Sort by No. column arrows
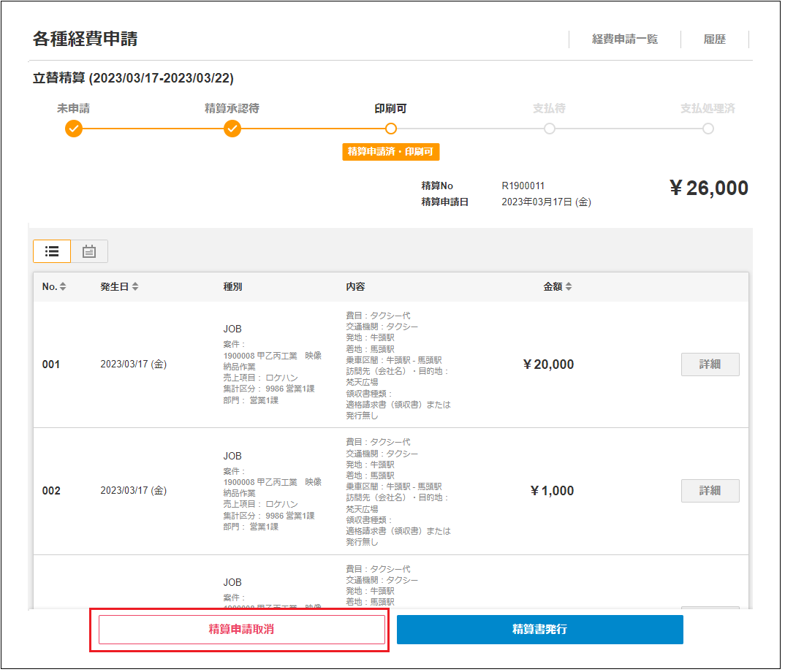 (x=63, y=287)
